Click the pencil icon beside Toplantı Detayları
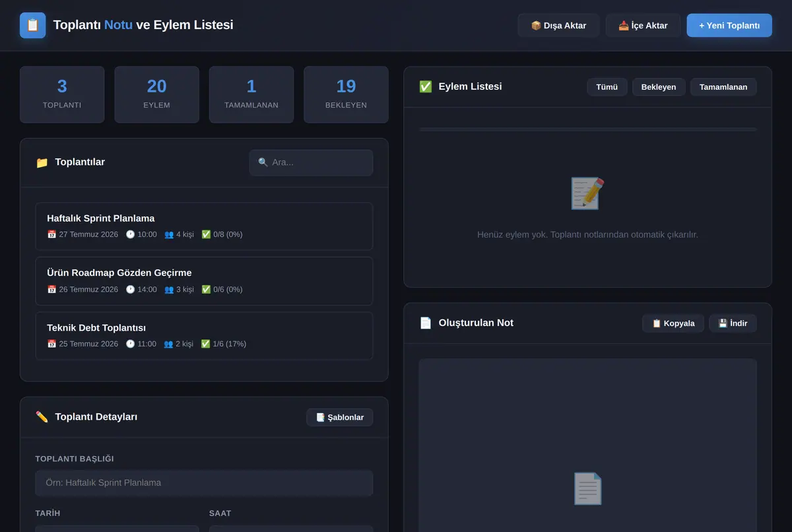Image resolution: width=792 pixels, height=532 pixels. 42,417
